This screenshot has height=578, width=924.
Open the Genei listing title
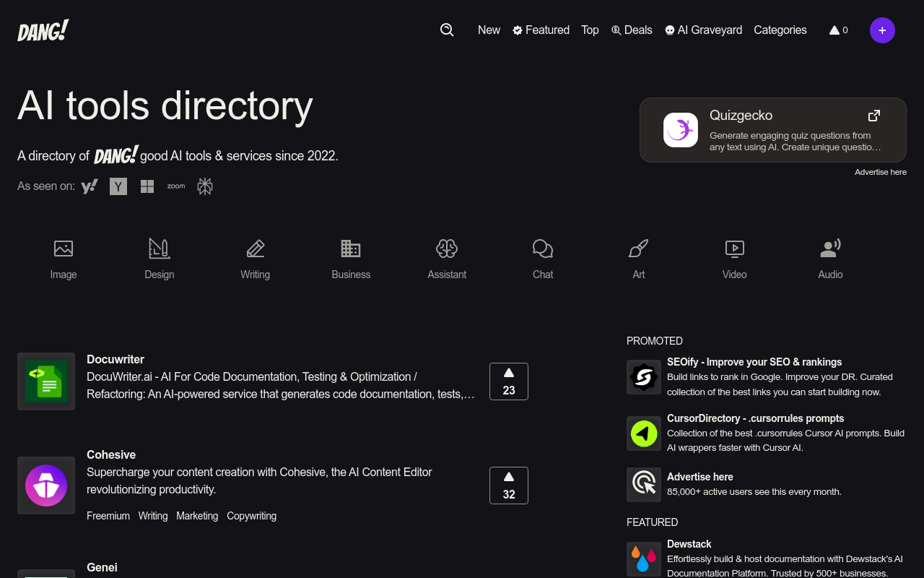point(102,567)
